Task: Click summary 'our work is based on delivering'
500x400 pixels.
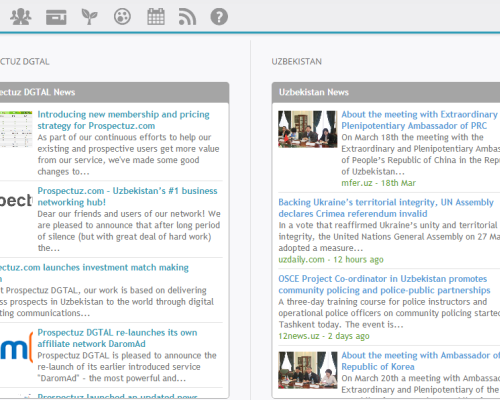Action: [x=107, y=302]
